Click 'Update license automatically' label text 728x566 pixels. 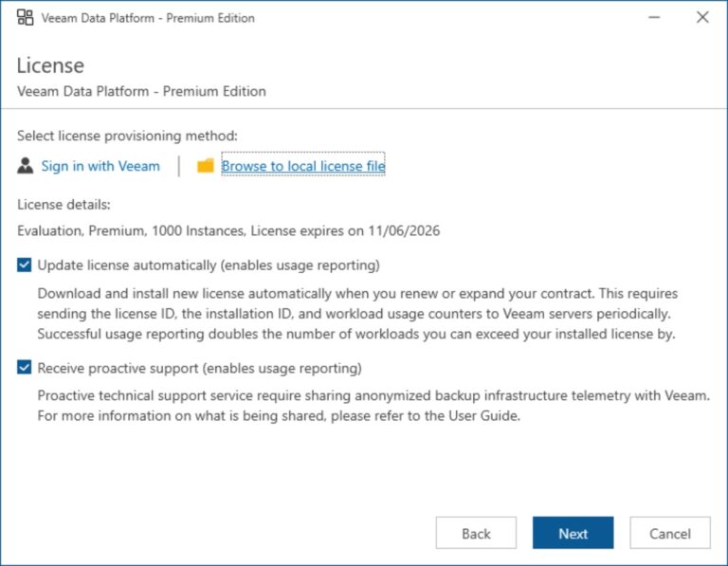209,265
